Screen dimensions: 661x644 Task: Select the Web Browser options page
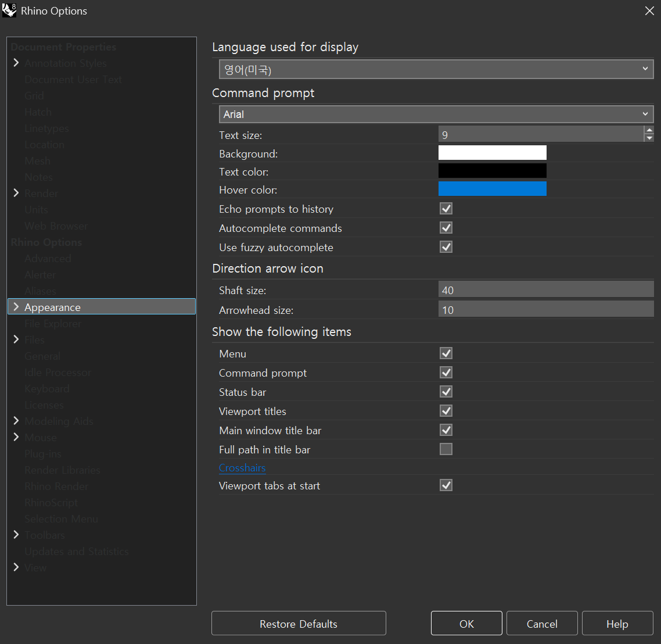point(56,226)
